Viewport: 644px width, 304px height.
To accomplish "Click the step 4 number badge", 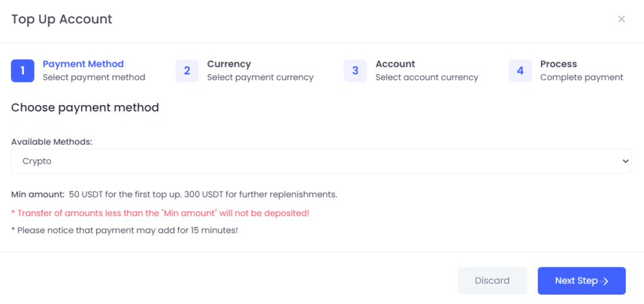I will click(520, 70).
